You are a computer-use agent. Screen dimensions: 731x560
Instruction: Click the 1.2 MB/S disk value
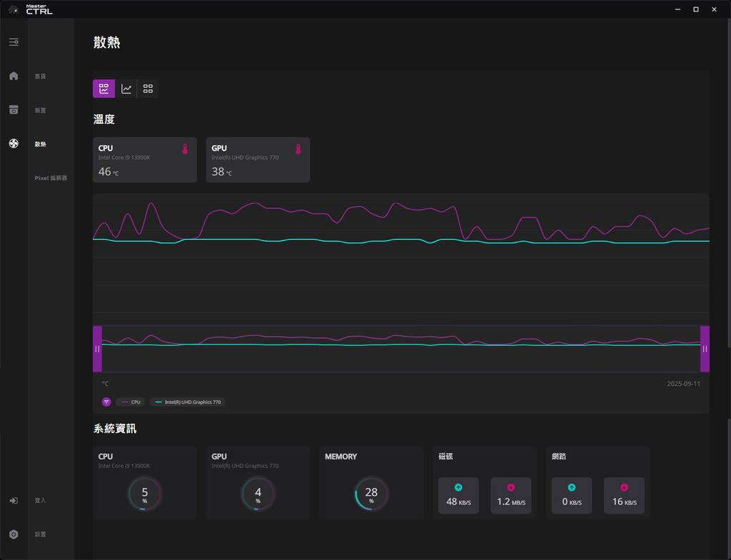[511, 502]
